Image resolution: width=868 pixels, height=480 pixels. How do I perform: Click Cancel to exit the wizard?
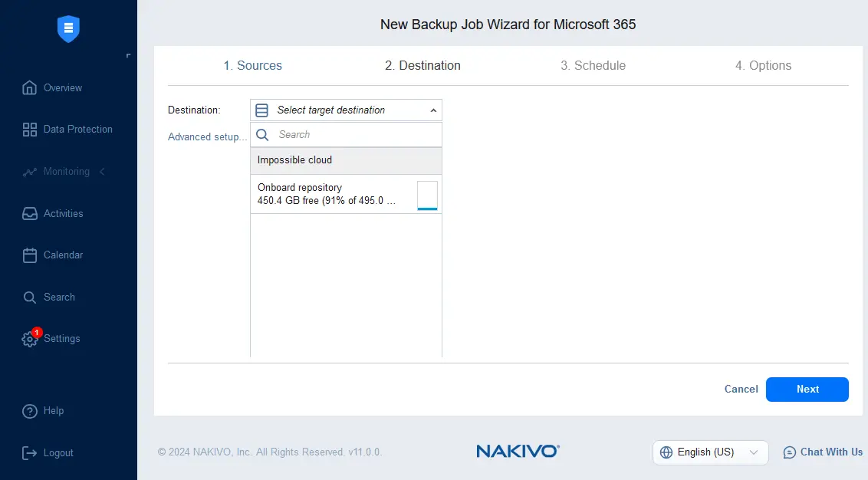pyautogui.click(x=741, y=390)
